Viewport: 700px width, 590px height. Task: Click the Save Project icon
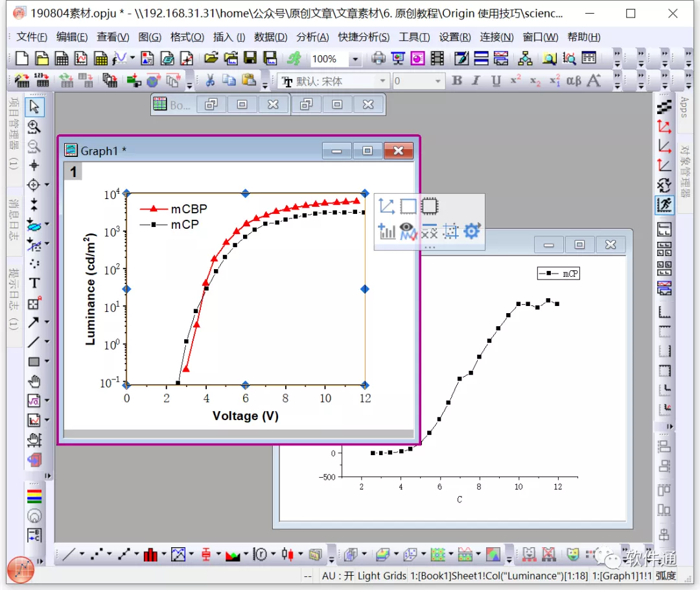pyautogui.click(x=250, y=58)
